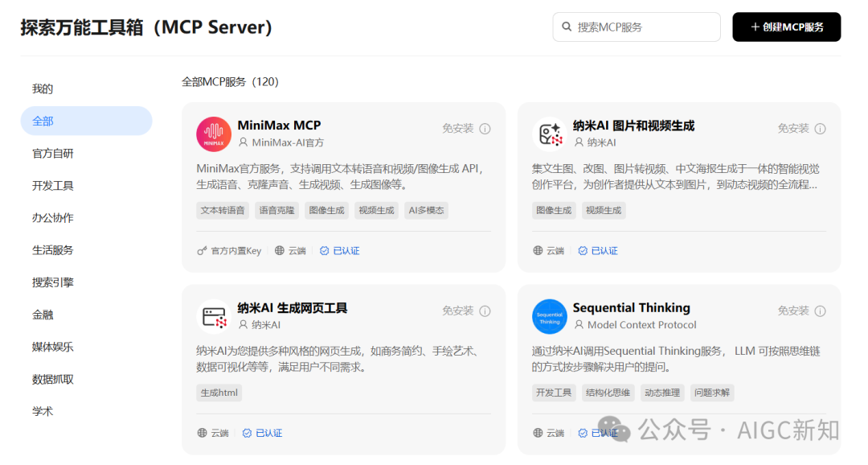
Task: Click the 官方内置Key label
Action: point(236,251)
